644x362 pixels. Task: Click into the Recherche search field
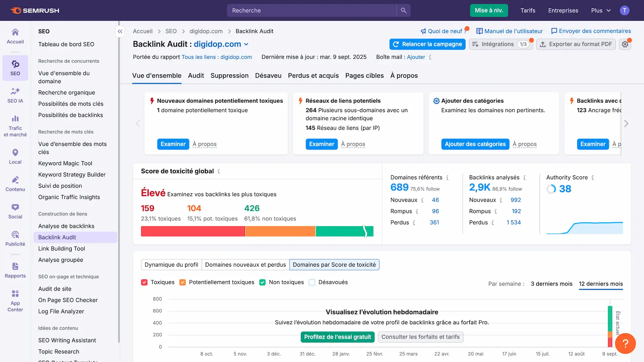[x=312, y=10]
